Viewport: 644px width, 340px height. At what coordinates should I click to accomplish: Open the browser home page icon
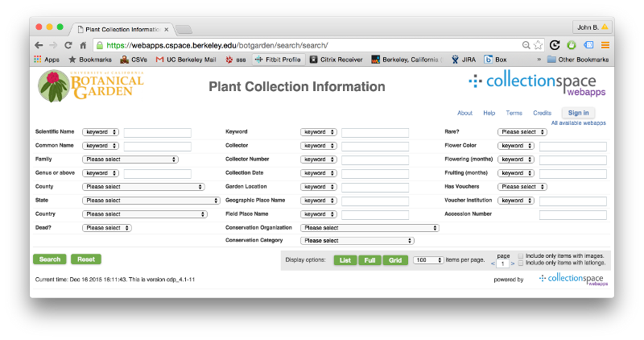coord(84,45)
